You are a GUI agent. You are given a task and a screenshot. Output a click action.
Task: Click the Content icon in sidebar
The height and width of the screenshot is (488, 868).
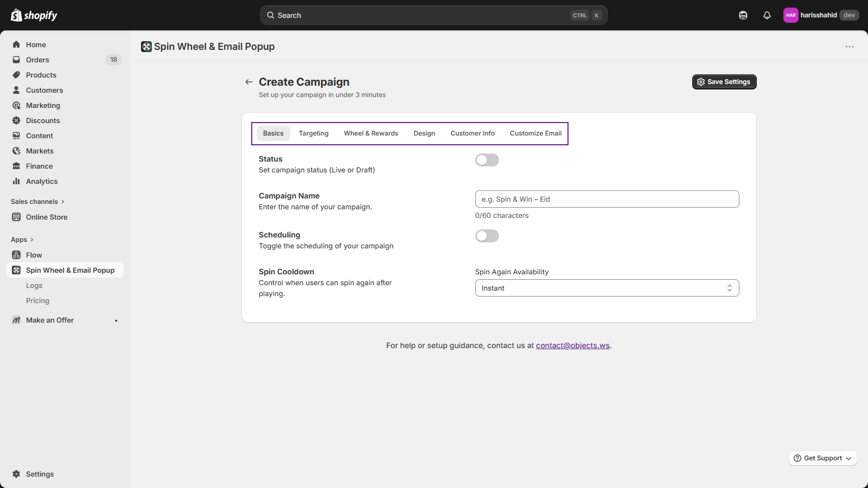(x=16, y=136)
